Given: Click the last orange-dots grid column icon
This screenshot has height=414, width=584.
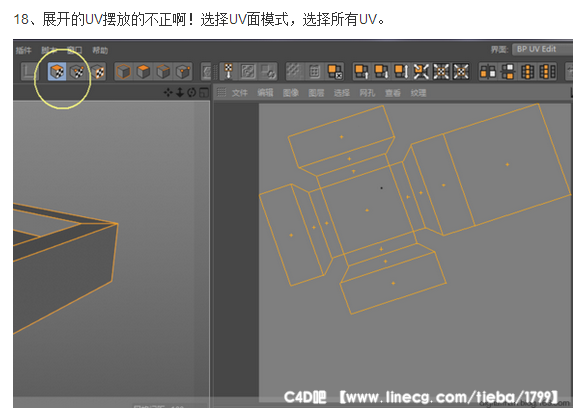Looking at the screenshot, I should coord(548,71).
